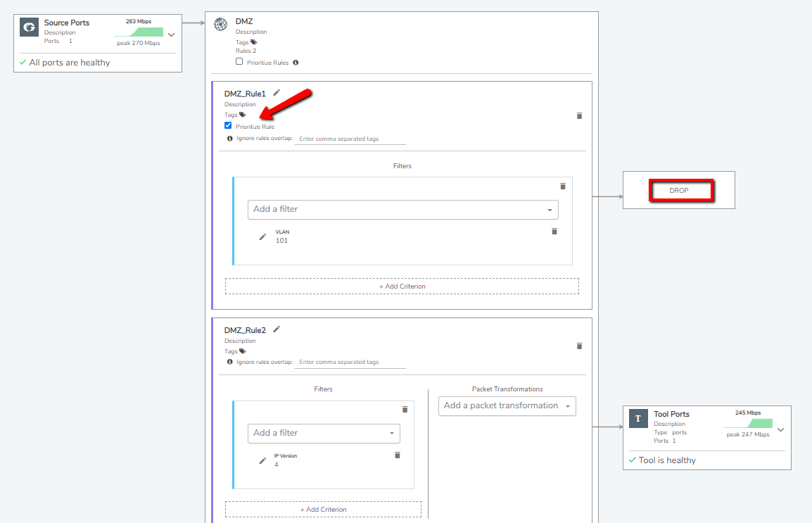Click the pencil edit icon beside DMZ_Rule1
Image resolution: width=812 pixels, height=523 pixels.
[x=277, y=93]
